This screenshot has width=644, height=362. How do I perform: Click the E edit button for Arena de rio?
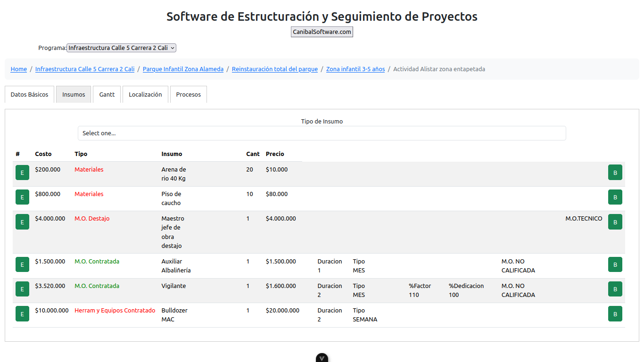coord(22,173)
